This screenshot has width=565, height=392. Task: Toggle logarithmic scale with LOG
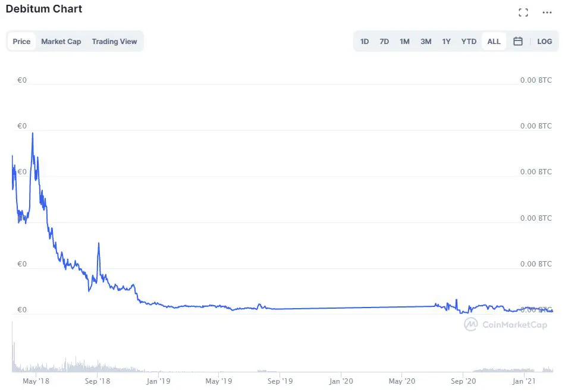(x=545, y=41)
